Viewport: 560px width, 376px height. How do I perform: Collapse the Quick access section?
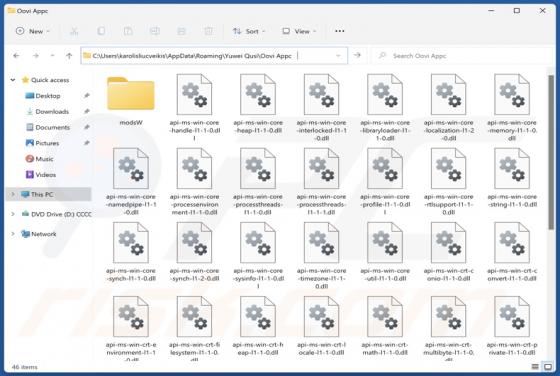(13, 80)
